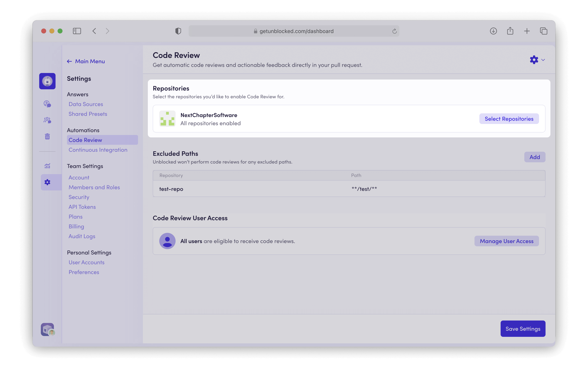The image size is (588, 367).
Task: Click Save Settings
Action: tap(523, 328)
